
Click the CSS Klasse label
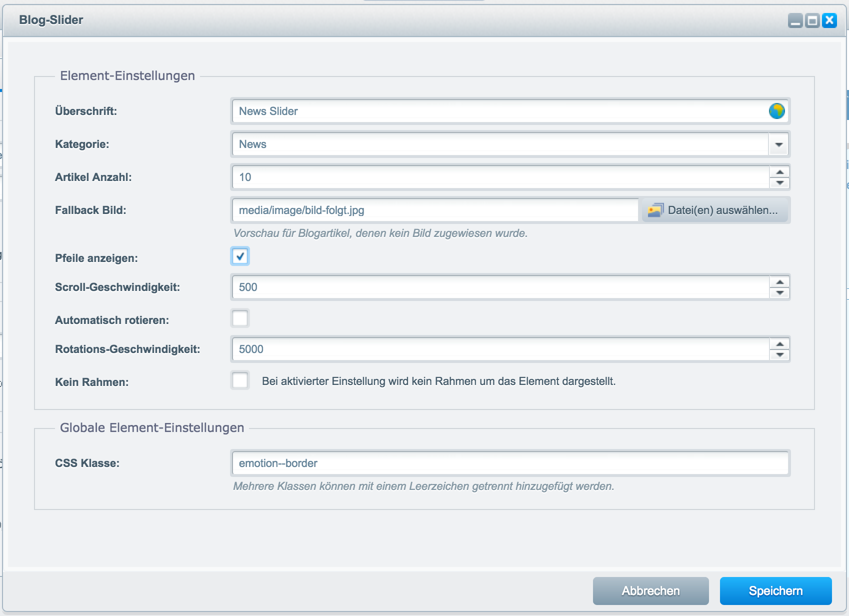tap(87, 463)
